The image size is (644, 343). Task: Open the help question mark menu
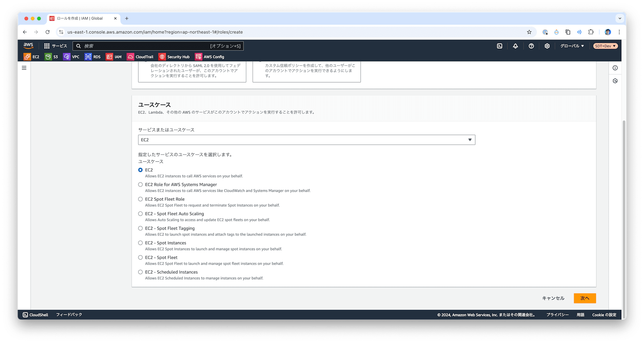tap(531, 46)
